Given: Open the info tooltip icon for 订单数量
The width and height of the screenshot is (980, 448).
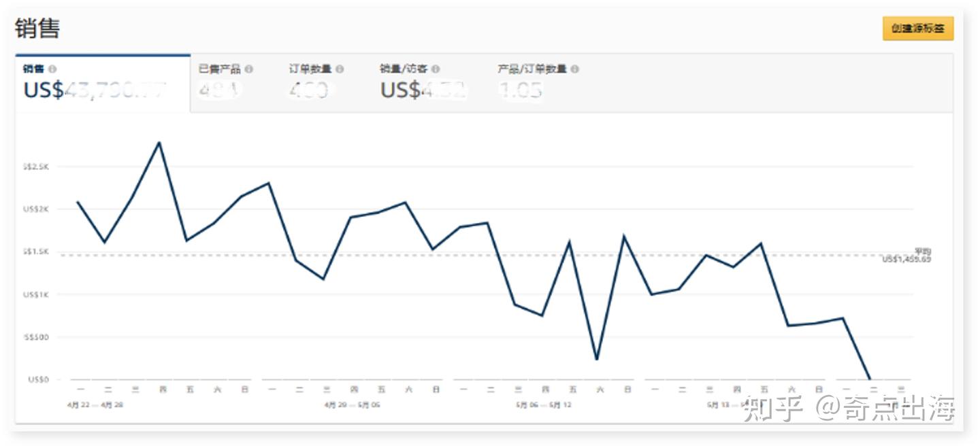Looking at the screenshot, I should point(340,69).
